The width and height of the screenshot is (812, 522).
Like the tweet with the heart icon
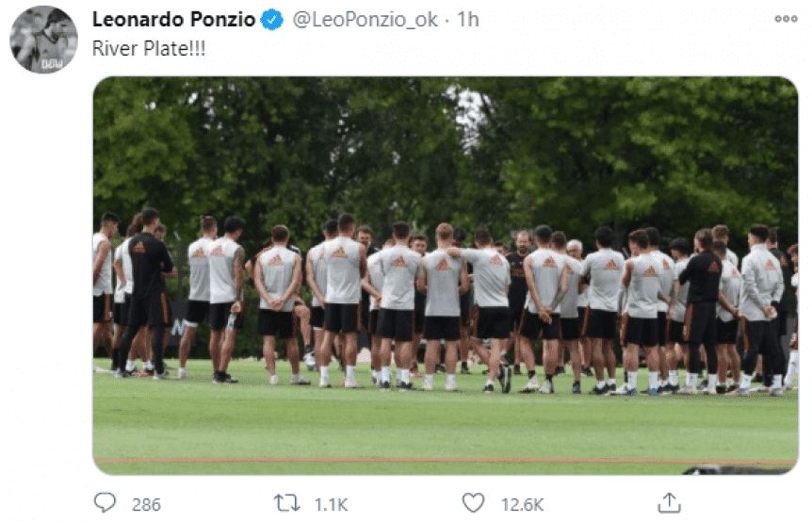pos(473,503)
